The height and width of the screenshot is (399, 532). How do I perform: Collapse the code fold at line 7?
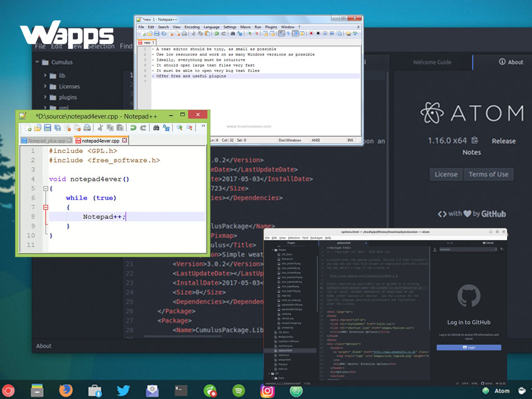pyautogui.click(x=46, y=207)
